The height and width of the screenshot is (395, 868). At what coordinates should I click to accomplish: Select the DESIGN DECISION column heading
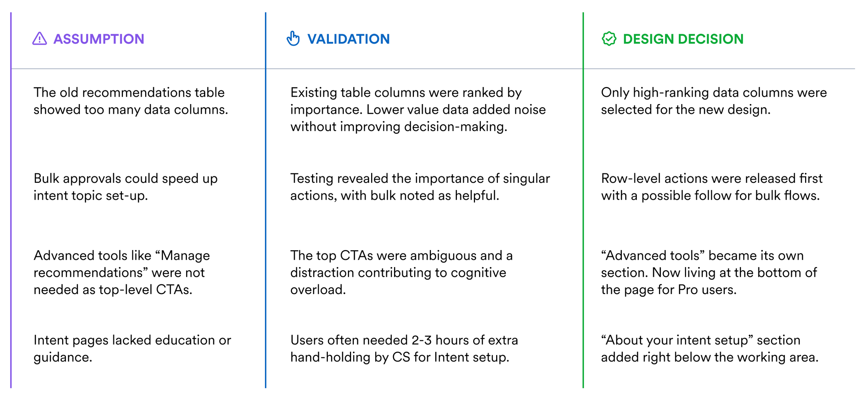tap(683, 39)
